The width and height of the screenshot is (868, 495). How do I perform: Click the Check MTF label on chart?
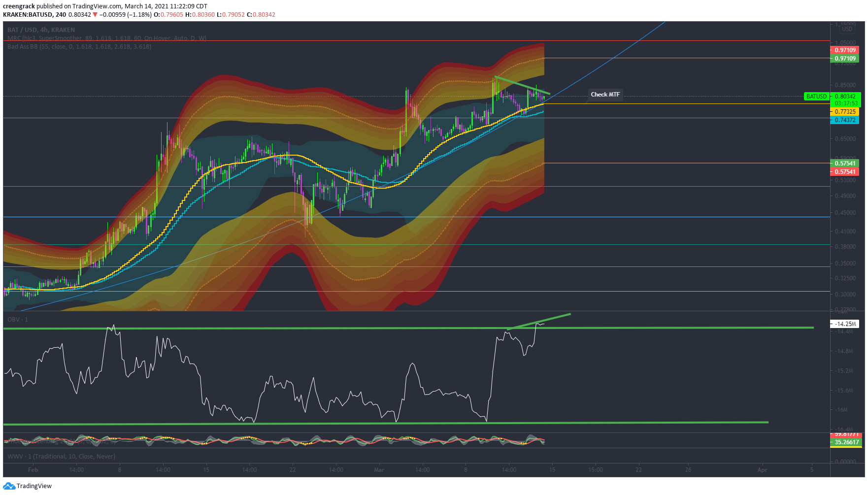coord(605,95)
